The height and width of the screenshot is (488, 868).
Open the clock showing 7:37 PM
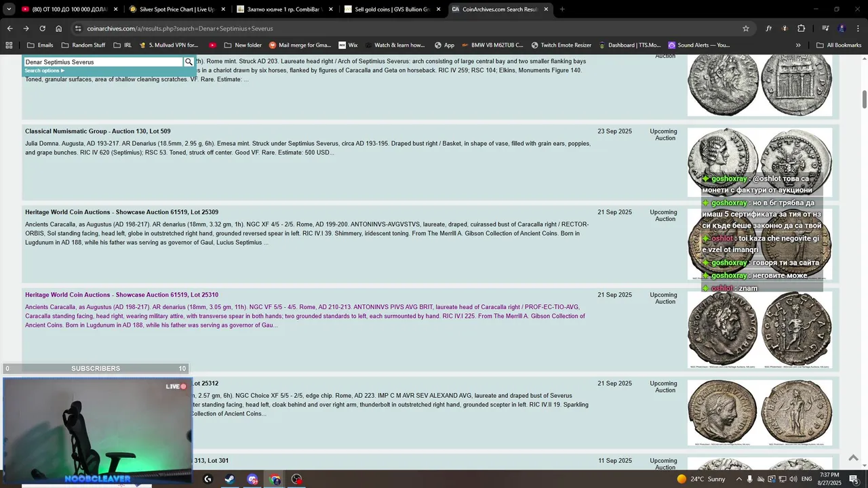point(829,479)
